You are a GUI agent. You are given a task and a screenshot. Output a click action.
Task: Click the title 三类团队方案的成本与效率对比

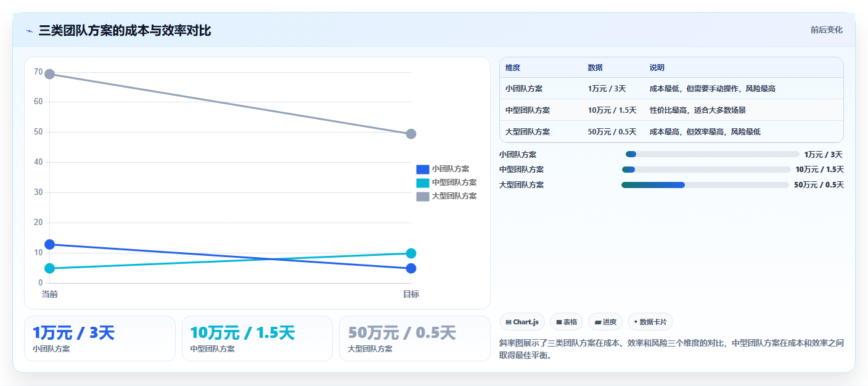point(125,31)
